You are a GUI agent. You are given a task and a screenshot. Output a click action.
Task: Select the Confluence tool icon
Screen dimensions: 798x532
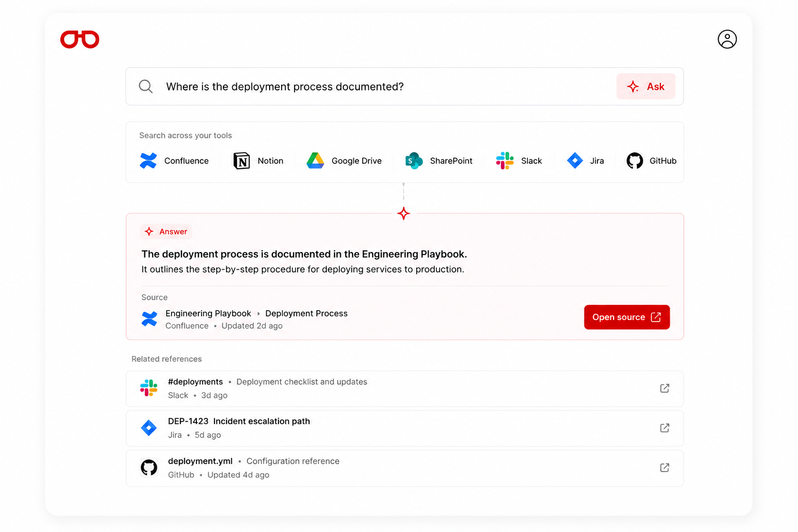click(148, 161)
